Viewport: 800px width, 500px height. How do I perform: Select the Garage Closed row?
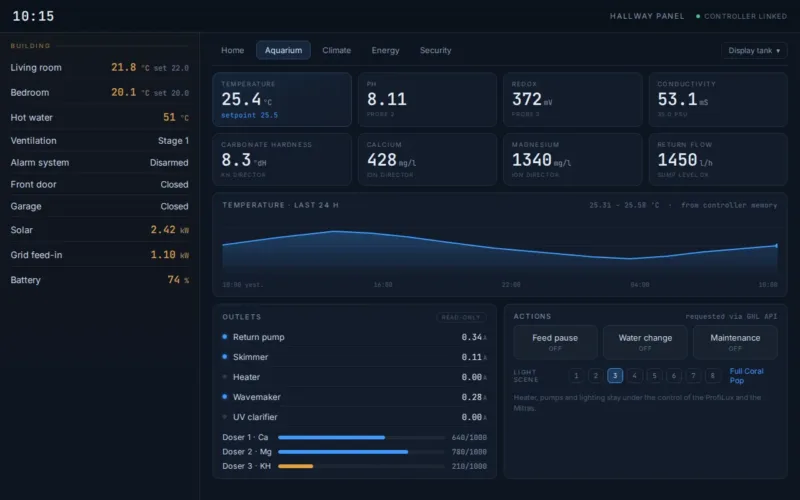tap(99, 206)
